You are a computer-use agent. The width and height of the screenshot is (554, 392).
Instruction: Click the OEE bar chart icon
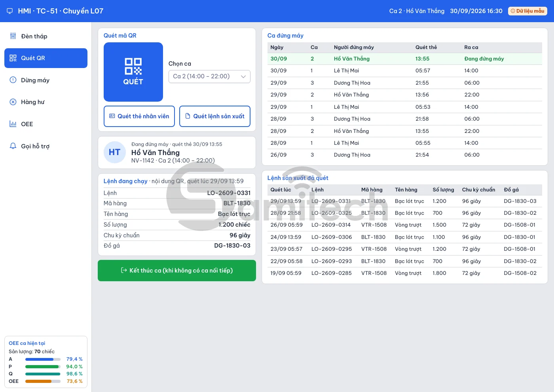[x=13, y=124]
